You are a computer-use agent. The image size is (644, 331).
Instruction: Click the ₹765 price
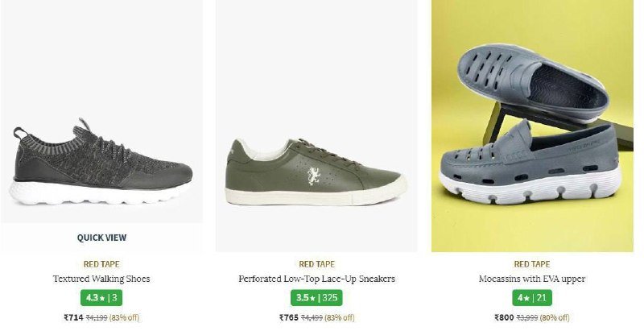point(289,317)
